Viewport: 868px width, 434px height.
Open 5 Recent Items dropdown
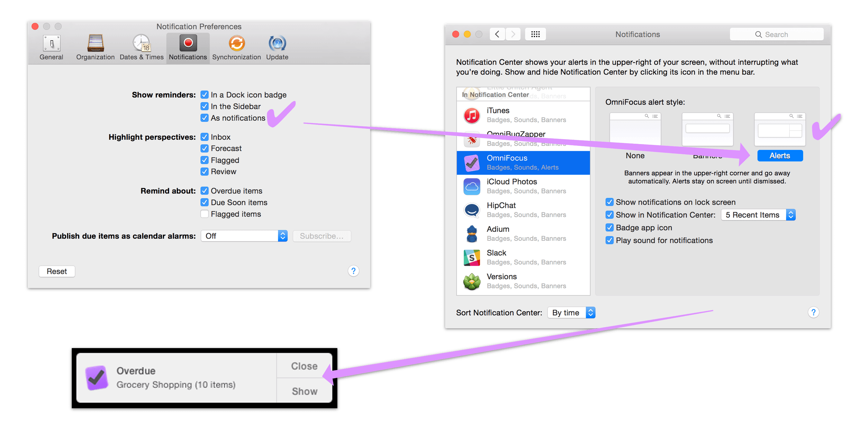758,215
